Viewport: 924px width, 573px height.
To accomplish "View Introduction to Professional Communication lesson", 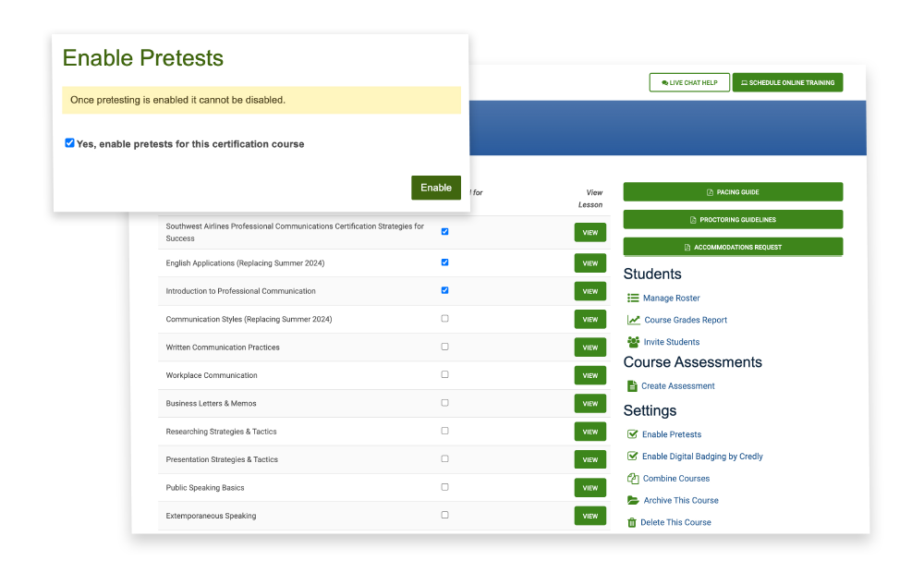I will click(590, 291).
